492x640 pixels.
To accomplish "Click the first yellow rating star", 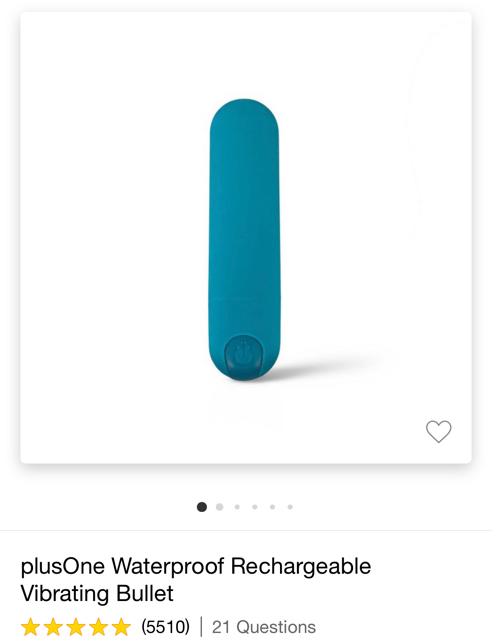I will click(30, 627).
